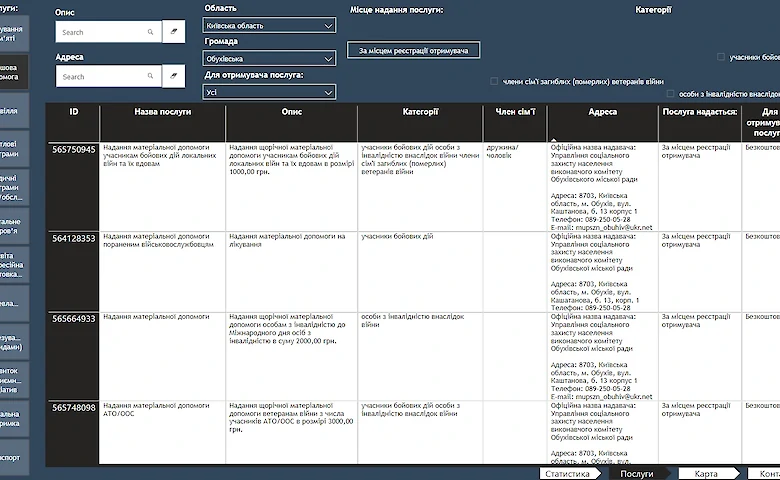Select the Послуги navigation tab
The image size is (780, 480).
click(x=637, y=474)
